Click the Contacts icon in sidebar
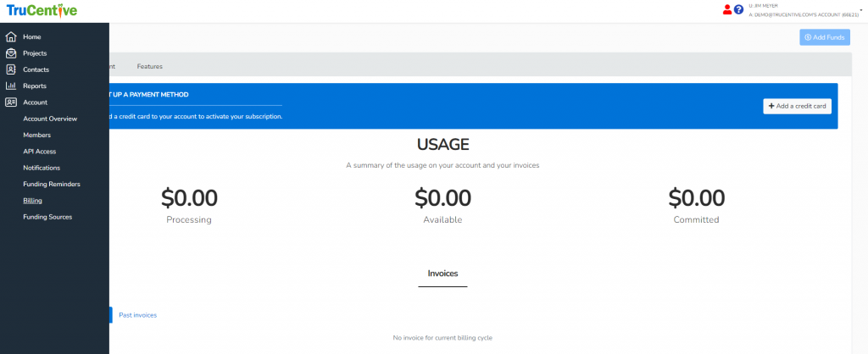This screenshot has width=868, height=354. point(11,69)
